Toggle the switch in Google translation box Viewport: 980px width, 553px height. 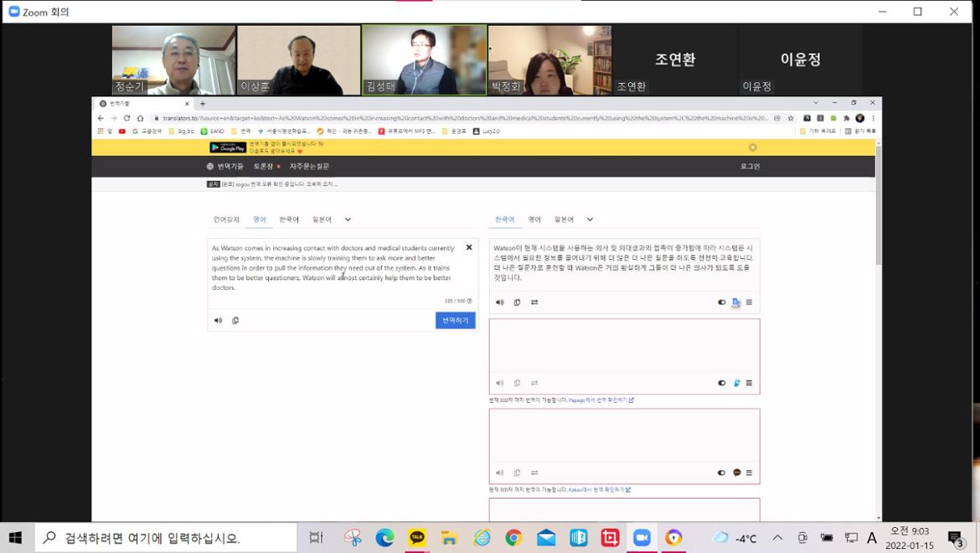[721, 302]
